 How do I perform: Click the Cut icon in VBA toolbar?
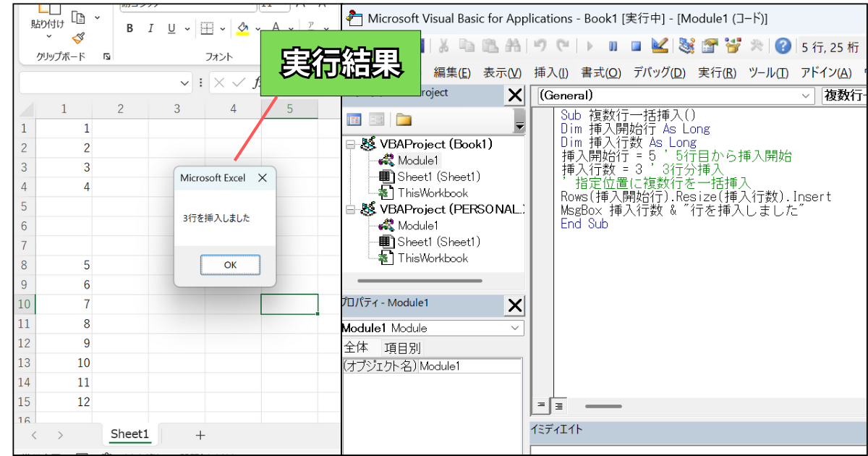[444, 46]
